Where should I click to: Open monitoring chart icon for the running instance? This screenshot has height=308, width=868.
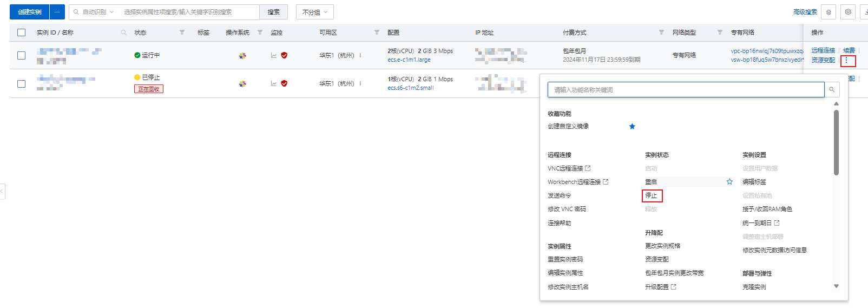pos(274,55)
